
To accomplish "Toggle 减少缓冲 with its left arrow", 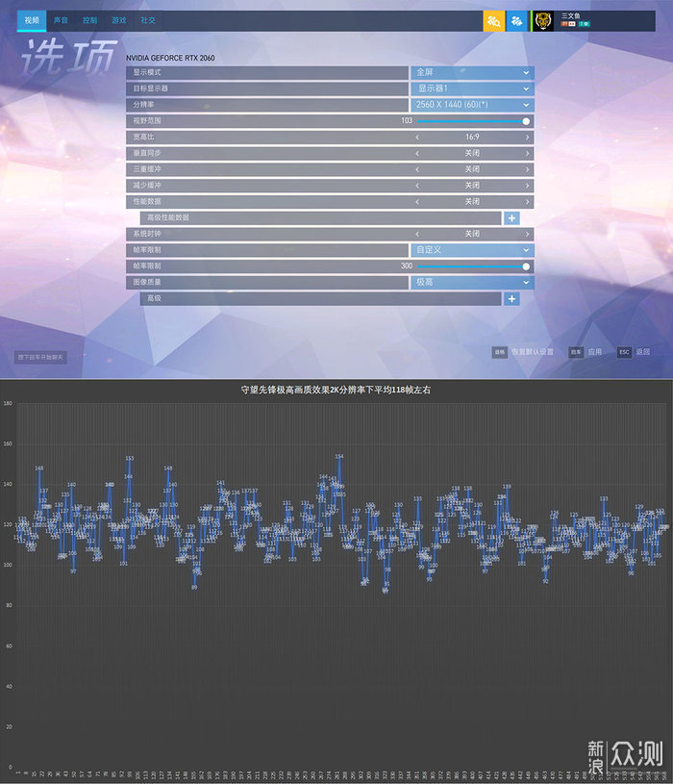I will 417,186.
